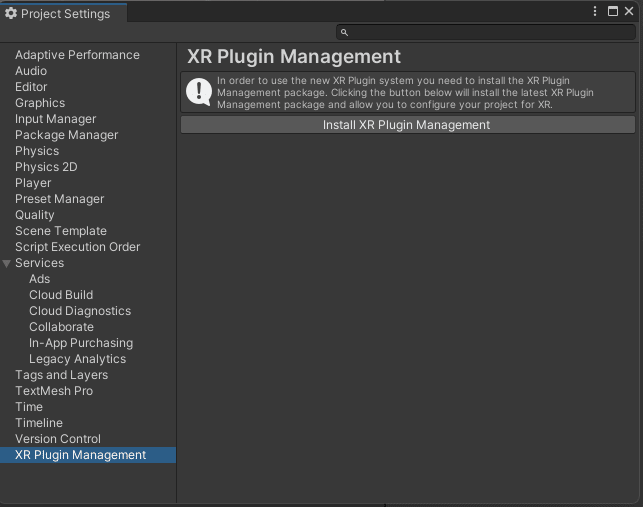Open Graphics settings
Viewport: 643px width, 507px height.
(x=40, y=103)
